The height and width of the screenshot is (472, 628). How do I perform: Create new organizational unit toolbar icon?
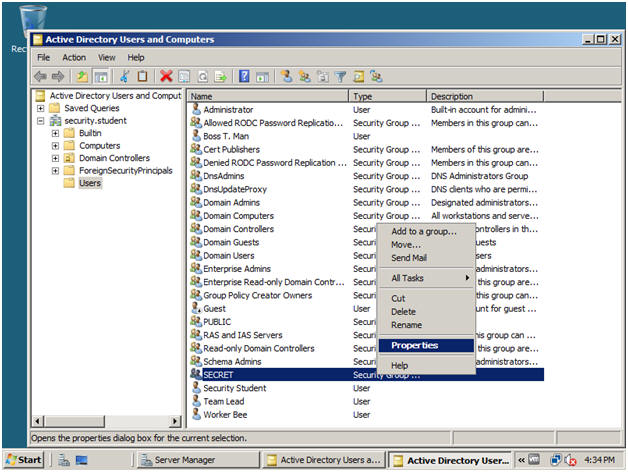point(322,76)
